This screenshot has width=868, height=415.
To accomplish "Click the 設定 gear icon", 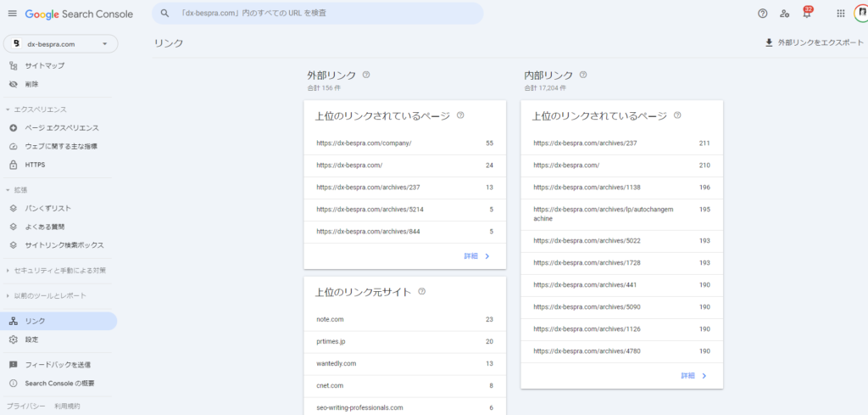I will click(x=14, y=339).
